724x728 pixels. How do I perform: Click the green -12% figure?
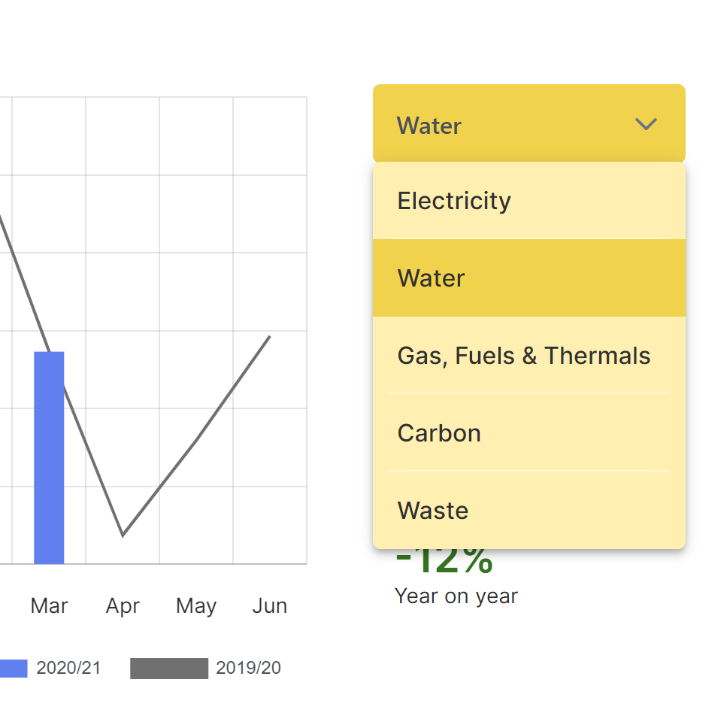coord(444,560)
